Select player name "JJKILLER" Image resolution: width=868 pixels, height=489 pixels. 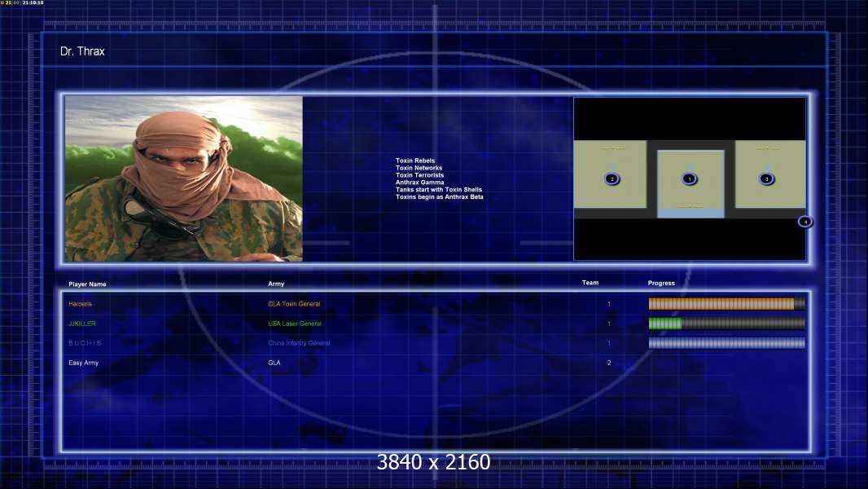point(82,324)
